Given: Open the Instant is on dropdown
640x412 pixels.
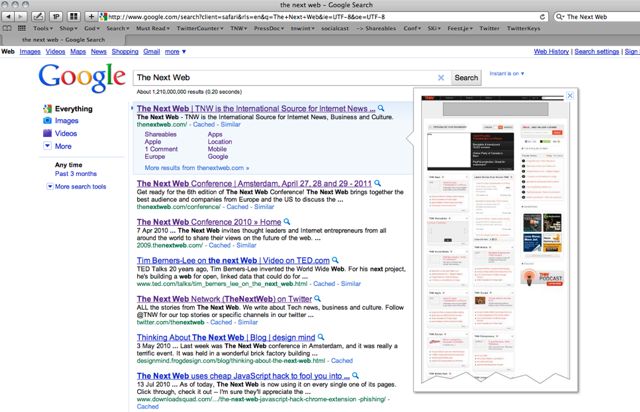Looking at the screenshot, I should pyautogui.click(x=507, y=73).
